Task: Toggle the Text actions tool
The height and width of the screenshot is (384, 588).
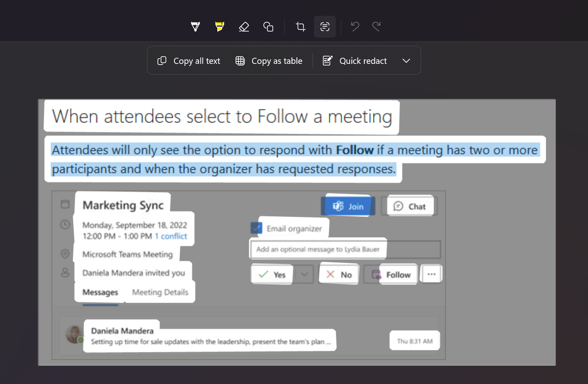Action: click(325, 26)
